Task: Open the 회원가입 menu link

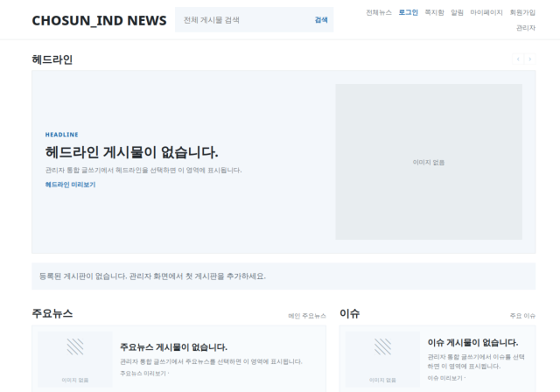Action: click(522, 12)
